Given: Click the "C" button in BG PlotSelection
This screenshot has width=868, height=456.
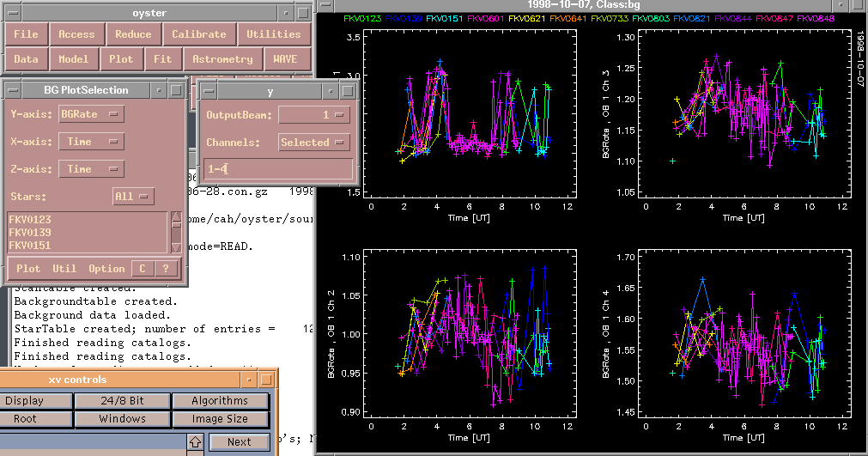Looking at the screenshot, I should click(143, 269).
